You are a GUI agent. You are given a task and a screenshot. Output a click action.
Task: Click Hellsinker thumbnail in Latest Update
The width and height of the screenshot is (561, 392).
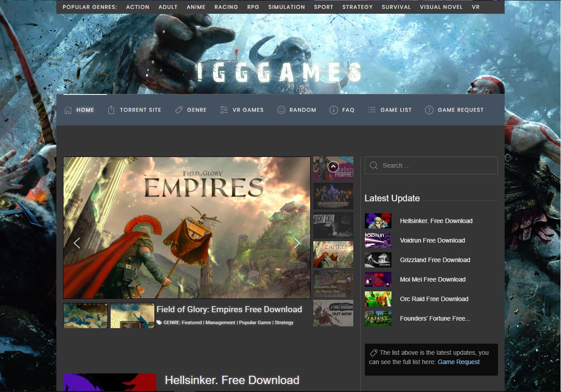click(378, 221)
